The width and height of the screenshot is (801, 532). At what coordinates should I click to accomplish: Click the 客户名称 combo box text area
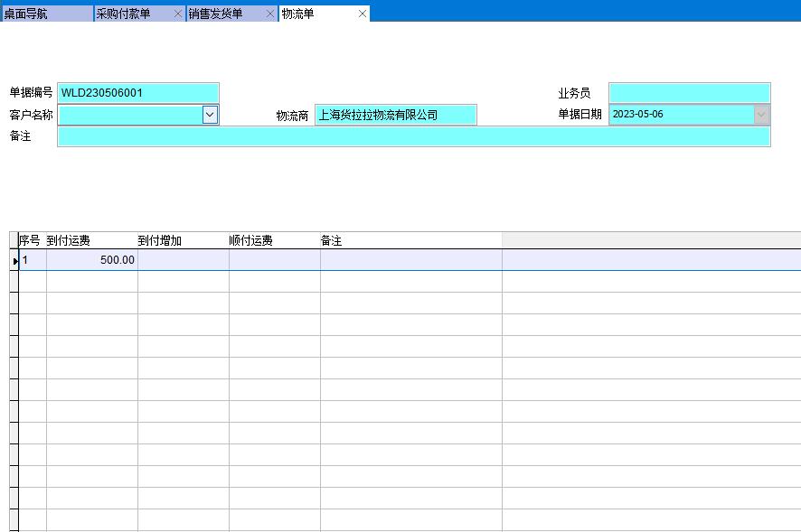pos(129,115)
